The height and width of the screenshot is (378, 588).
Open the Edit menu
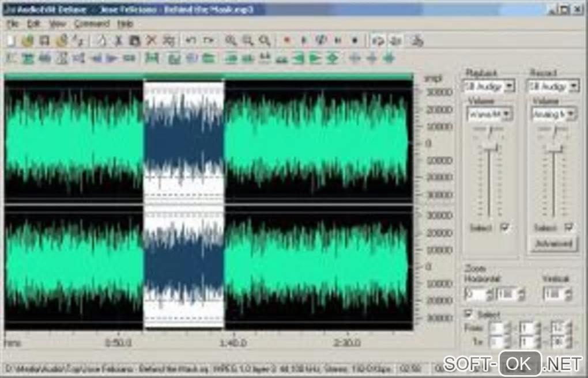pyautogui.click(x=33, y=24)
